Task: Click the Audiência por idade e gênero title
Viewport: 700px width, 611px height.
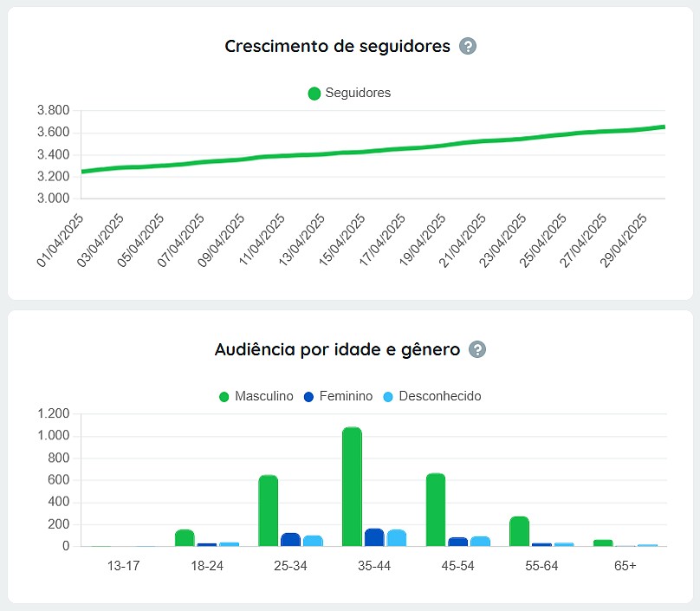Action: pyautogui.click(x=338, y=350)
